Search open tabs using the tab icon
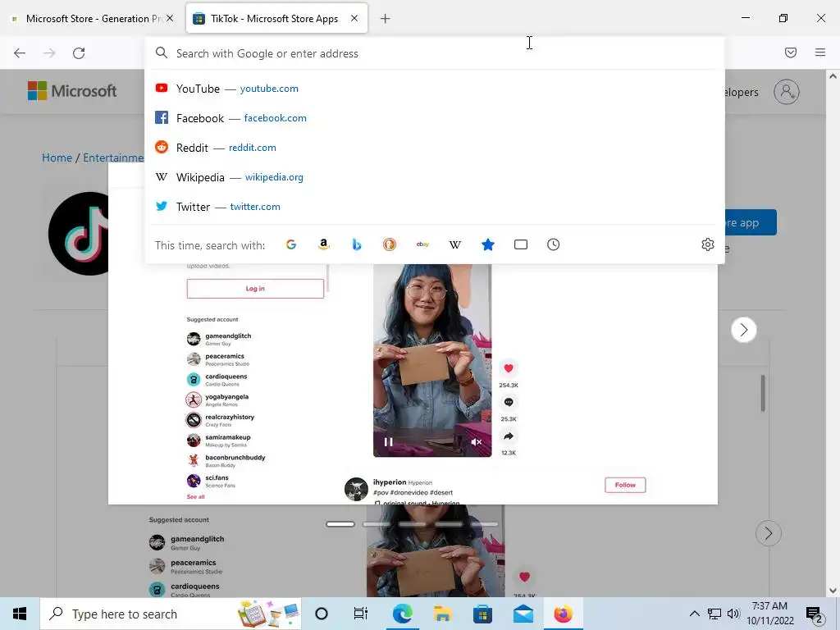Viewport: 840px width, 630px height. (x=521, y=244)
